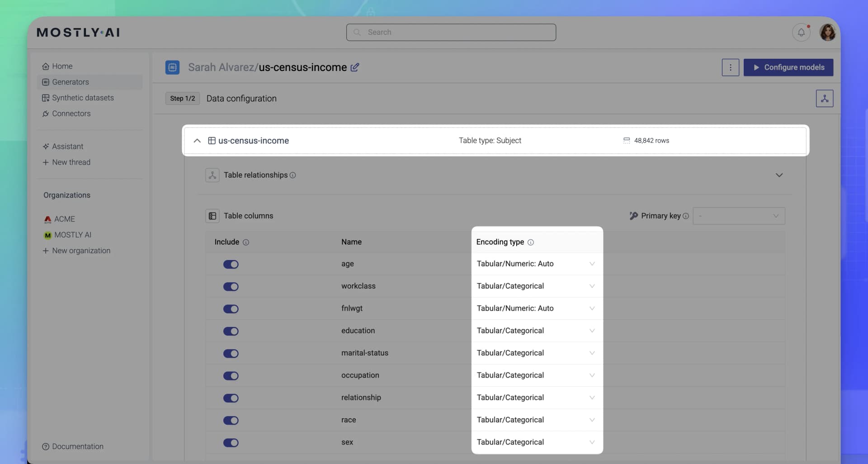Click inside the Search field
868x464 pixels.
click(x=451, y=32)
